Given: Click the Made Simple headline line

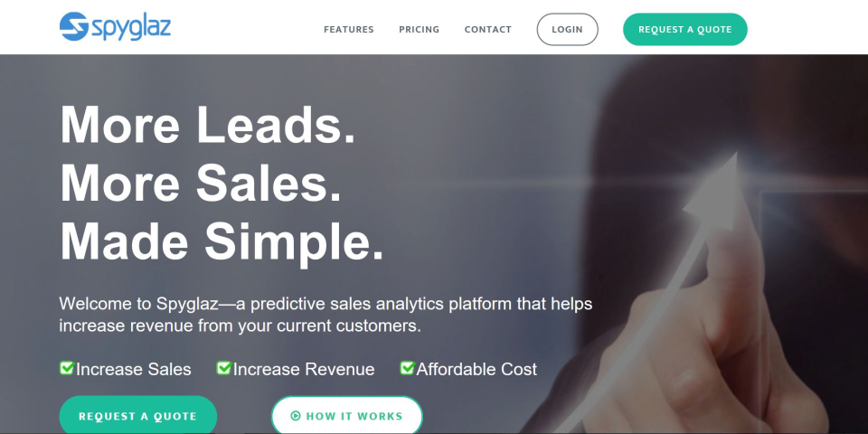Looking at the screenshot, I should [x=222, y=241].
